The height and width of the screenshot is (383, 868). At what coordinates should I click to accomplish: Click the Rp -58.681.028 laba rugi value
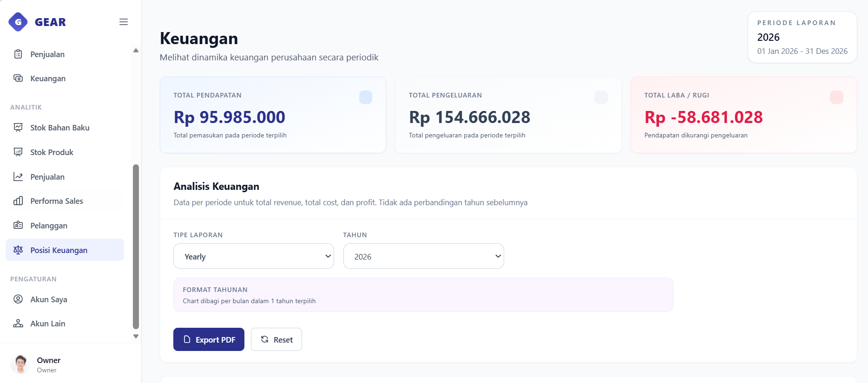(704, 117)
